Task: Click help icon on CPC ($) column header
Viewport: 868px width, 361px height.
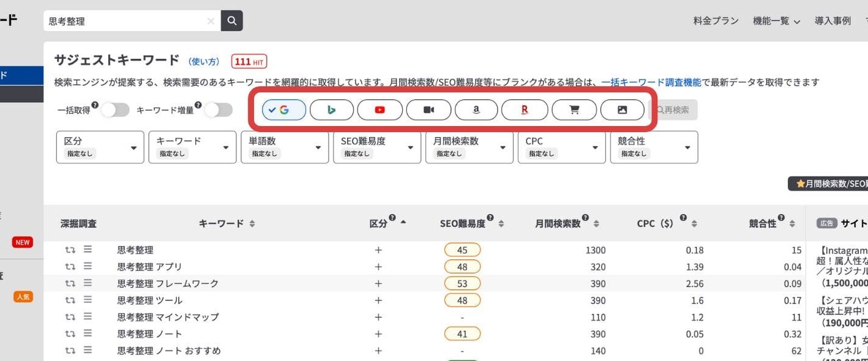Action: [x=683, y=218]
